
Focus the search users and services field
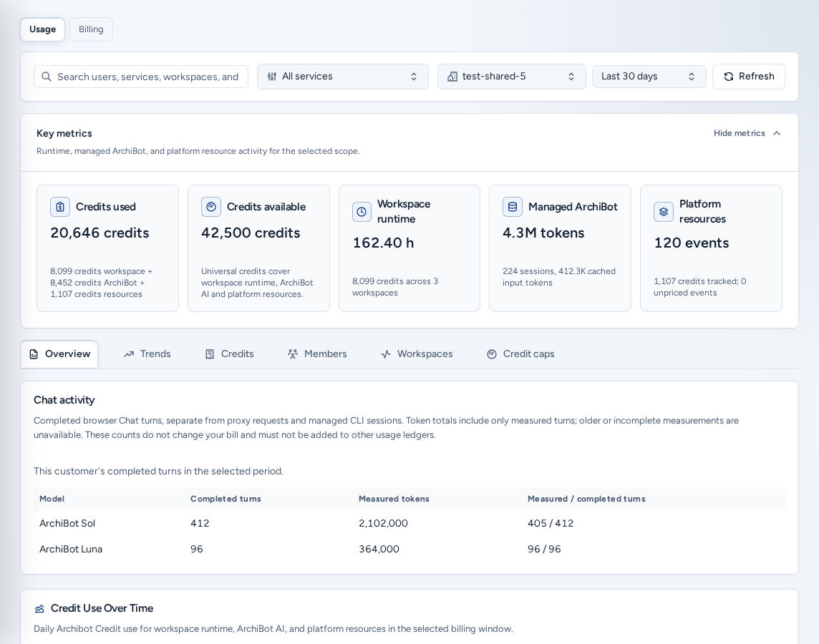pos(141,77)
